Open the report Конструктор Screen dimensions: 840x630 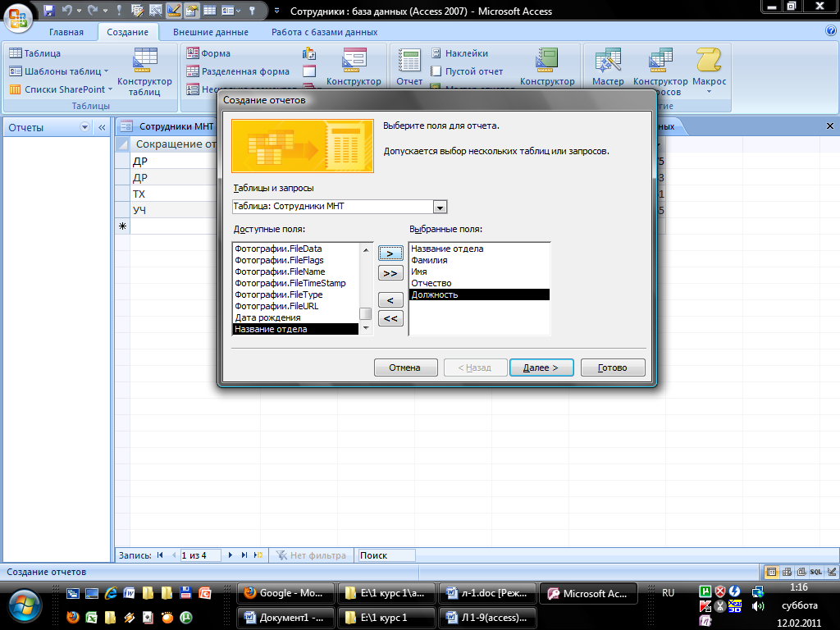point(547,67)
